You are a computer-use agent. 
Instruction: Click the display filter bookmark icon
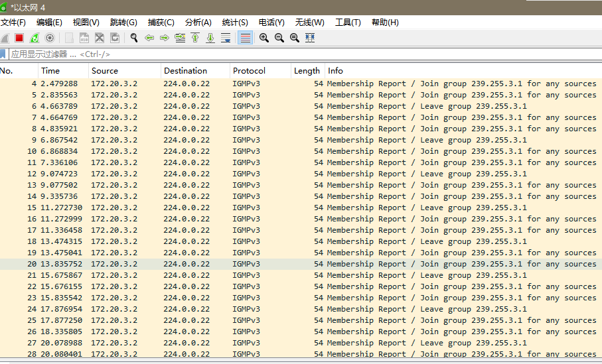[3, 54]
